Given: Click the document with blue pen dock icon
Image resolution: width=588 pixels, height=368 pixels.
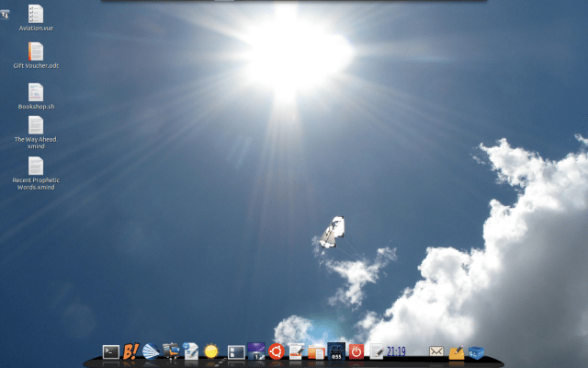Looking at the screenshot, I should tap(191, 351).
